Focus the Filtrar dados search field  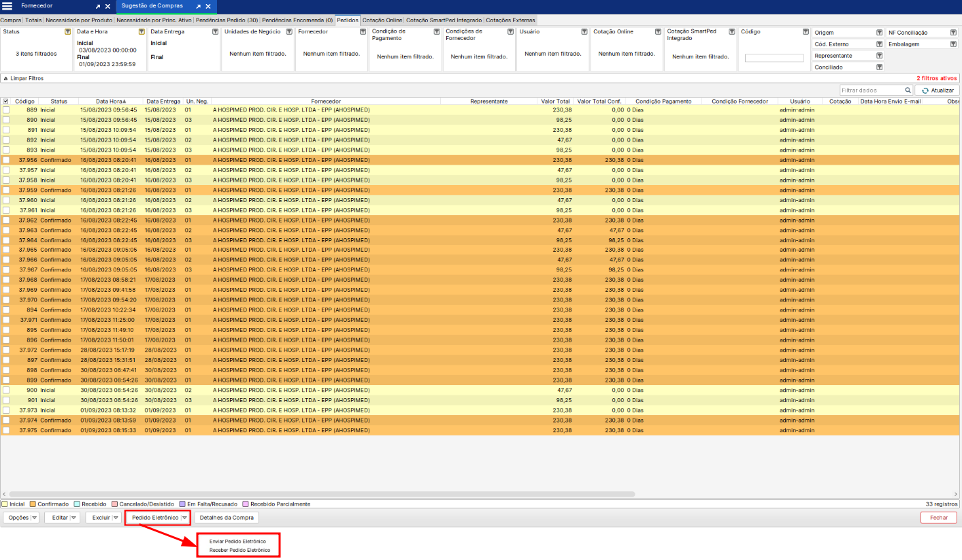tap(872, 90)
